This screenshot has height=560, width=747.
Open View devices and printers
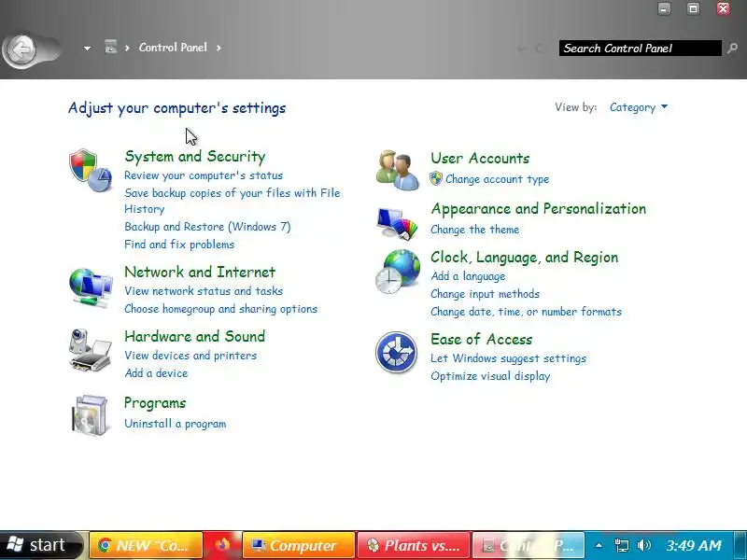[x=190, y=356]
